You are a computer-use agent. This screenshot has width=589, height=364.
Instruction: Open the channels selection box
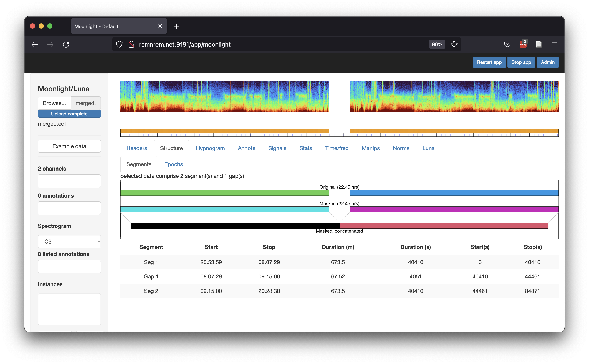click(69, 181)
